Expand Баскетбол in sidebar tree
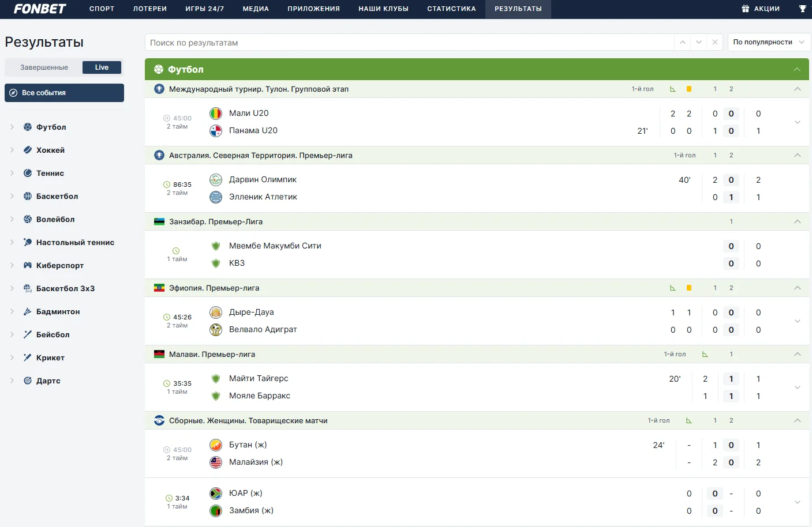The height and width of the screenshot is (527, 812). (12, 196)
